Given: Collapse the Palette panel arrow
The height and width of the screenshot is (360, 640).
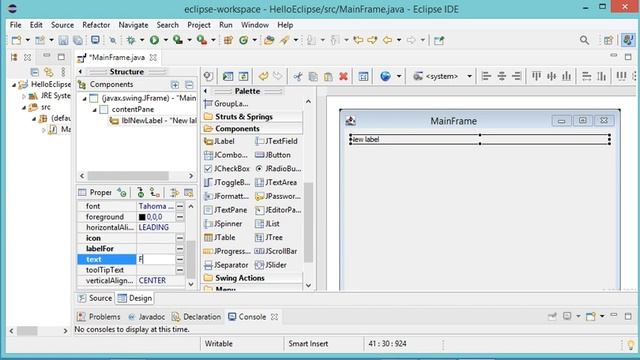Looking at the screenshot, I should pyautogui.click(x=206, y=91).
